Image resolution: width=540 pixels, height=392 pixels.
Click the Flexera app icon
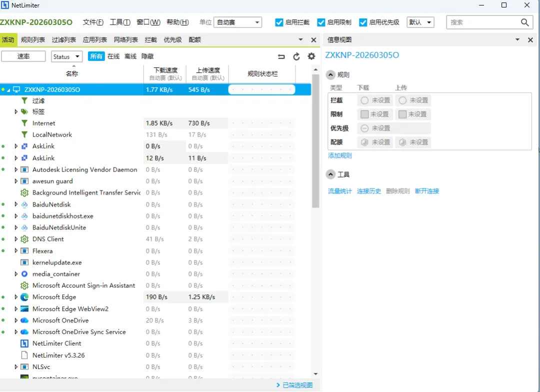point(24,251)
